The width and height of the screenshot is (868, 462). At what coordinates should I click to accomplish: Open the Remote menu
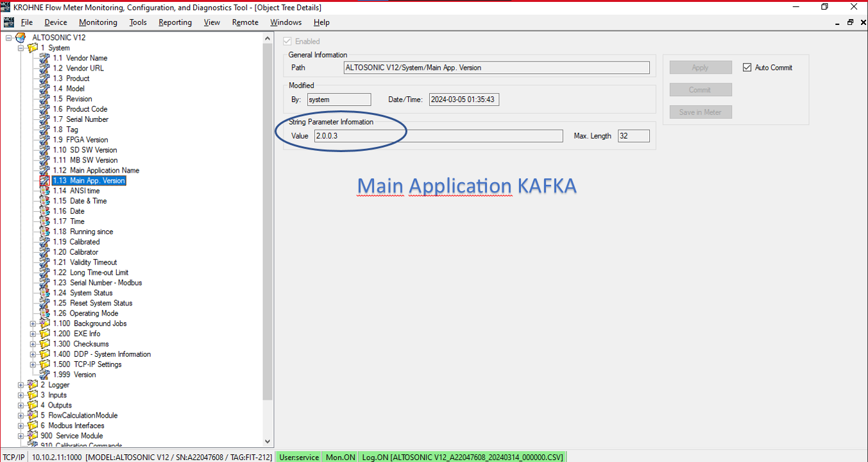point(245,22)
